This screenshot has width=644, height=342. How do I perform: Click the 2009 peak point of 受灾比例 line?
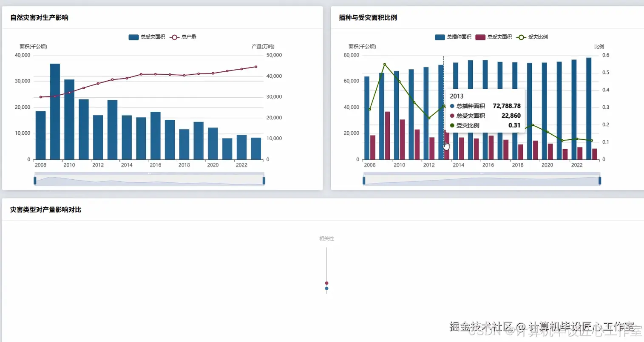[385, 65]
